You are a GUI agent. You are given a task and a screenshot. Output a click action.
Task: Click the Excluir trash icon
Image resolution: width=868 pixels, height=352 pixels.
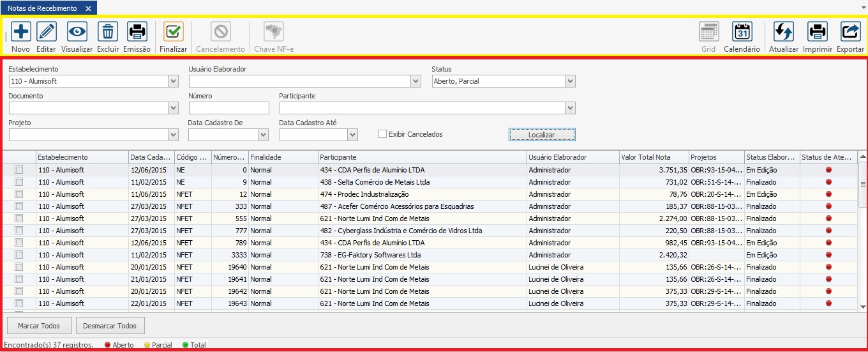coord(108,31)
